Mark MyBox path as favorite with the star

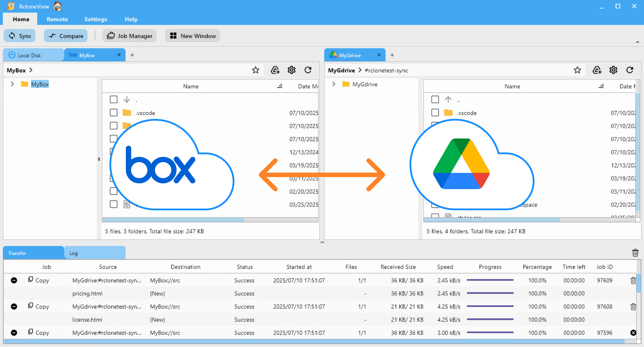[x=255, y=70]
